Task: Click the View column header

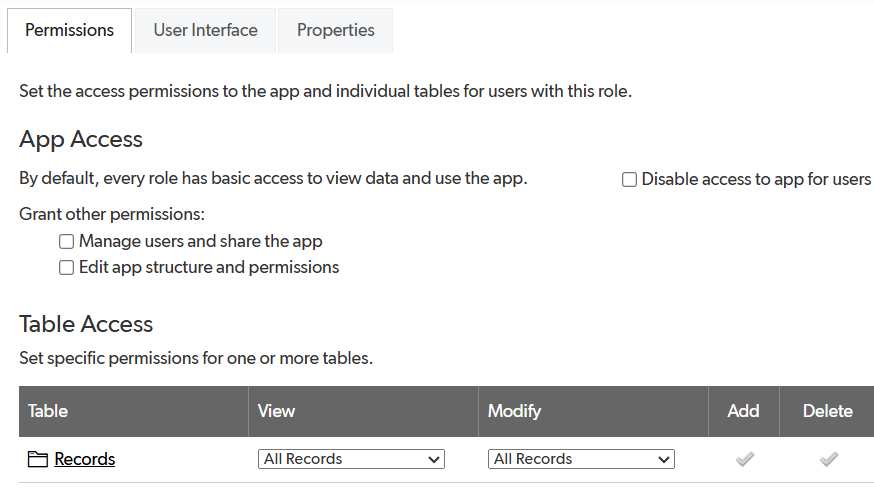Action: [276, 411]
